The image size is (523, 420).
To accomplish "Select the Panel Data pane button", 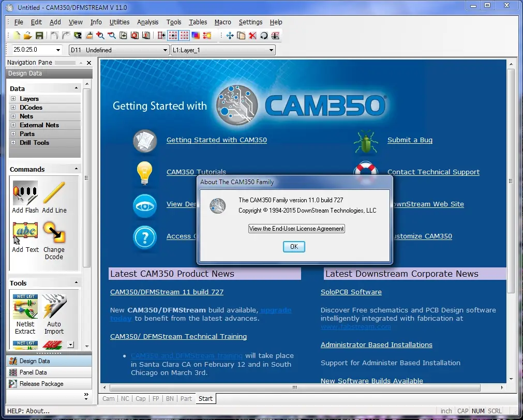I will (49, 372).
